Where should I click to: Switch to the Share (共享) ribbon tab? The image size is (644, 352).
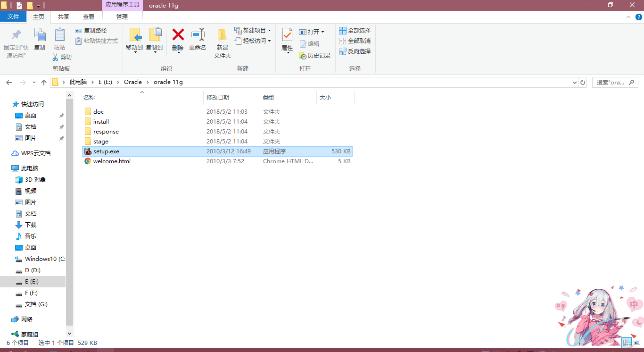(63, 17)
